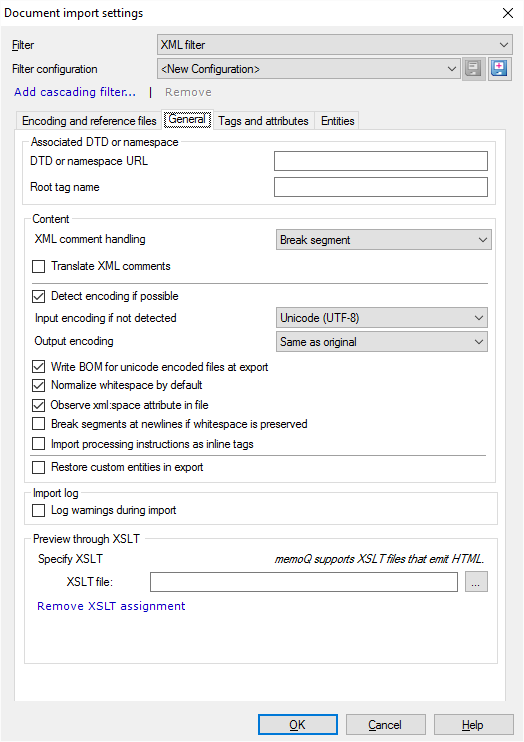Click the Add cascading filter link
This screenshot has height=742, width=524.
coord(75,92)
